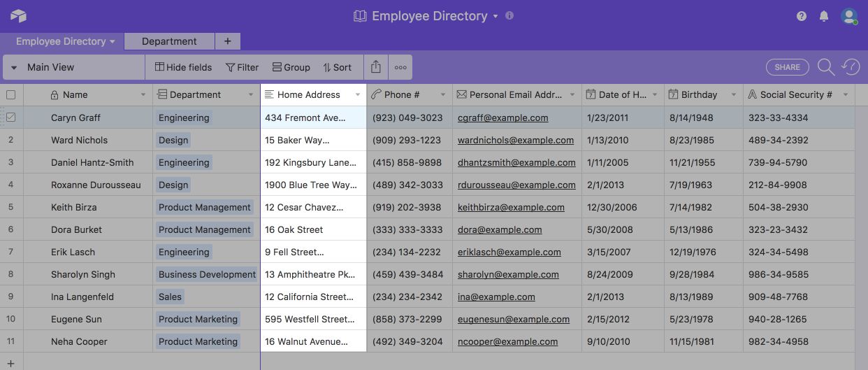Click the Filter toolbar button

click(x=242, y=67)
